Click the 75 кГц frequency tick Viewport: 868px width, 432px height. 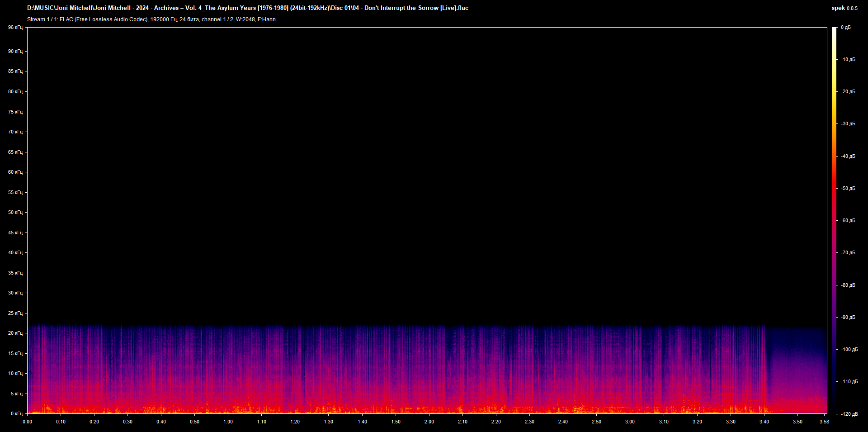[x=15, y=112]
